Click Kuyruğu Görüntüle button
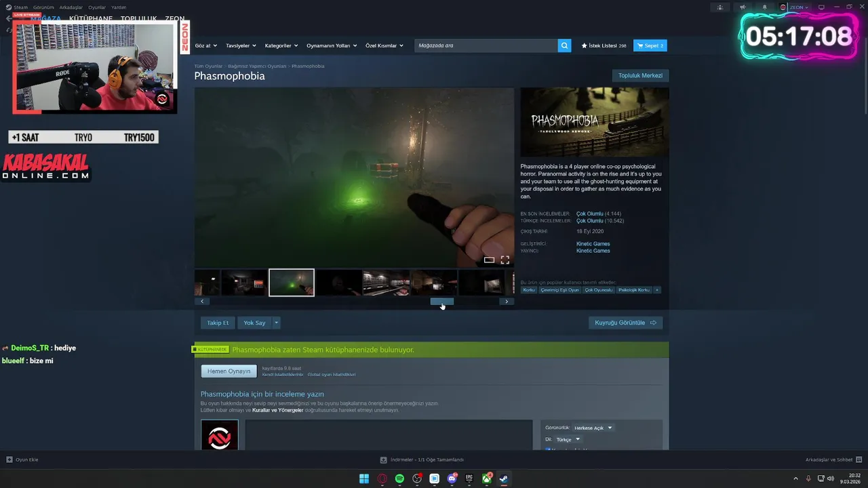Image resolution: width=868 pixels, height=488 pixels. [x=625, y=323]
